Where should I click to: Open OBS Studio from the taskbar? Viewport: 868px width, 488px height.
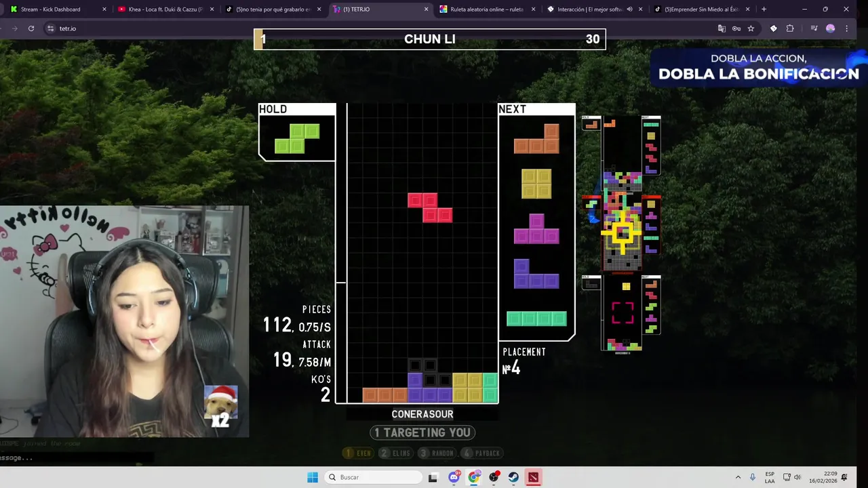point(494,477)
